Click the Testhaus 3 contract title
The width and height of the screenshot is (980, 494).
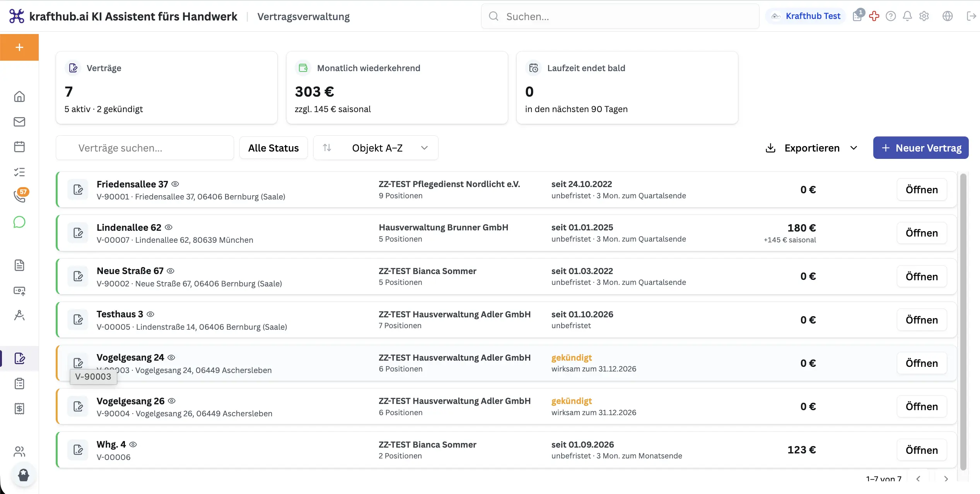(120, 314)
